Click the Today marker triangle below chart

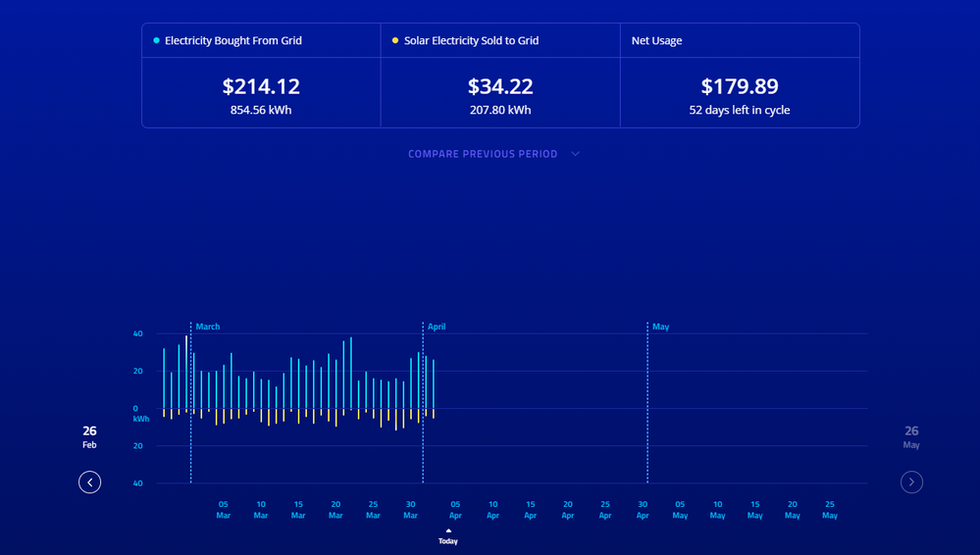448,530
